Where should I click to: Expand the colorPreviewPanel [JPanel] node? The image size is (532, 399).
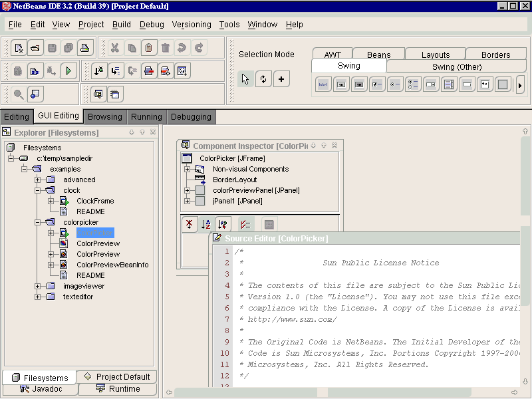pos(188,190)
